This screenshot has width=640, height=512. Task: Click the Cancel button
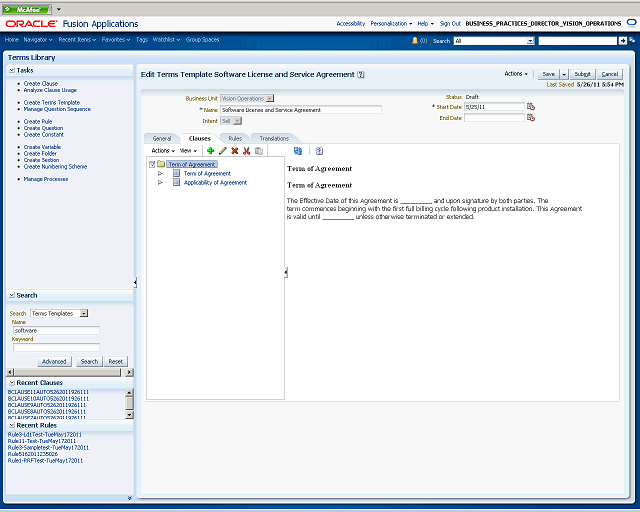click(610, 74)
